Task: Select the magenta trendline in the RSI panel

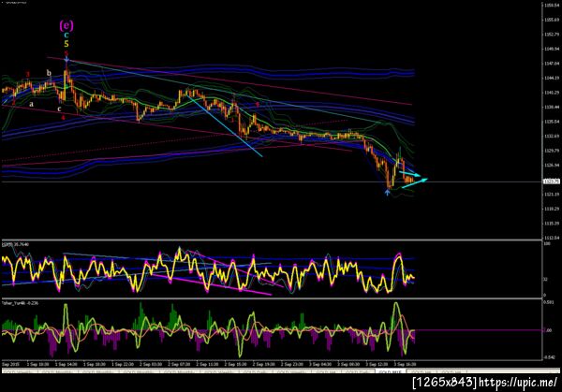Action: click(212, 285)
